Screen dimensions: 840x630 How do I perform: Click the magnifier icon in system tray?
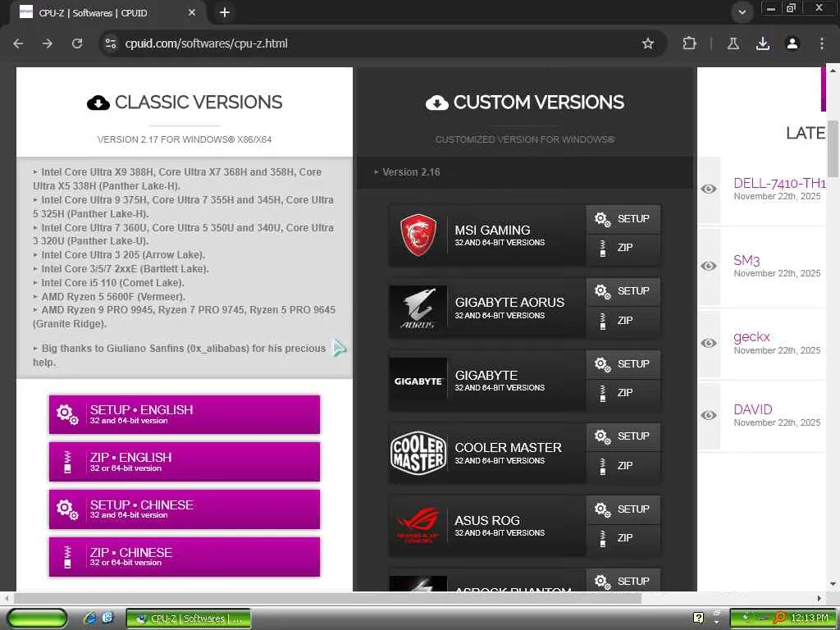tap(779, 618)
